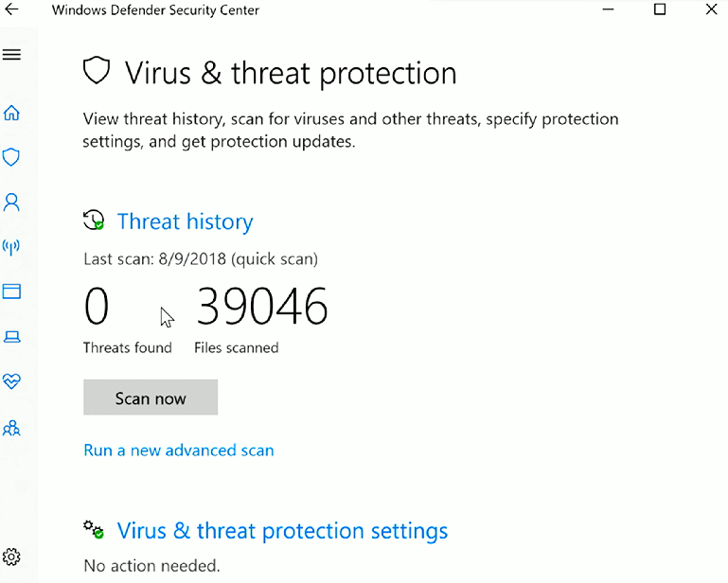Click the Scan now button
The width and height of the screenshot is (728, 583).
[x=151, y=397]
